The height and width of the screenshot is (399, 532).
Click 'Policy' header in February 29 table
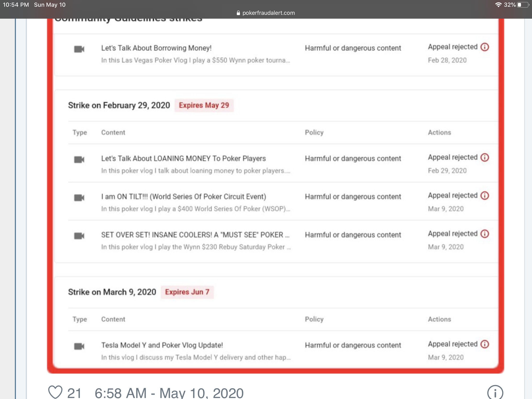tap(314, 133)
